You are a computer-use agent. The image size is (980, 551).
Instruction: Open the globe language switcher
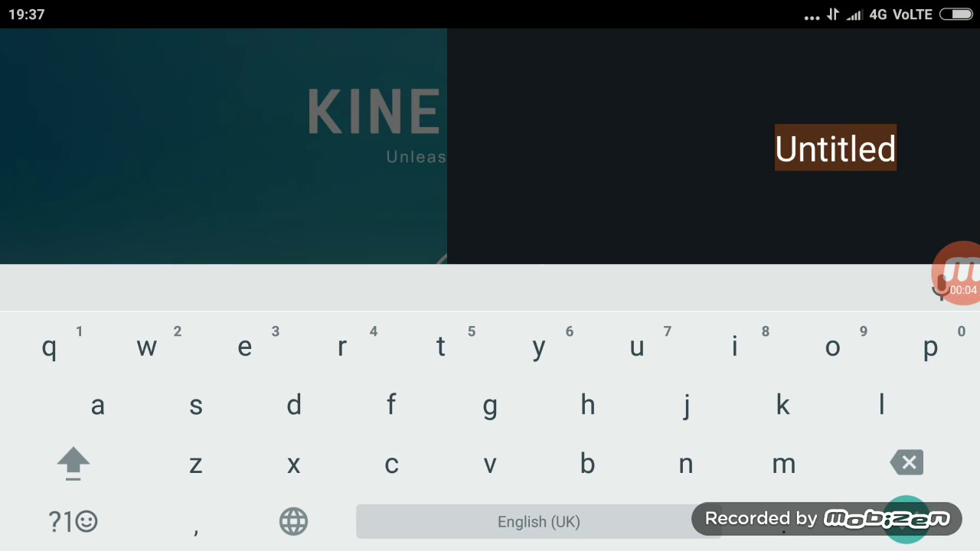[294, 522]
